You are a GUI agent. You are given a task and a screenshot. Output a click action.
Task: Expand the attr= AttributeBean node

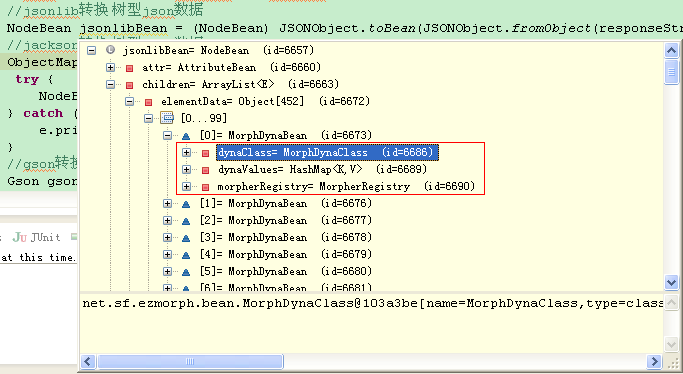click(x=111, y=67)
